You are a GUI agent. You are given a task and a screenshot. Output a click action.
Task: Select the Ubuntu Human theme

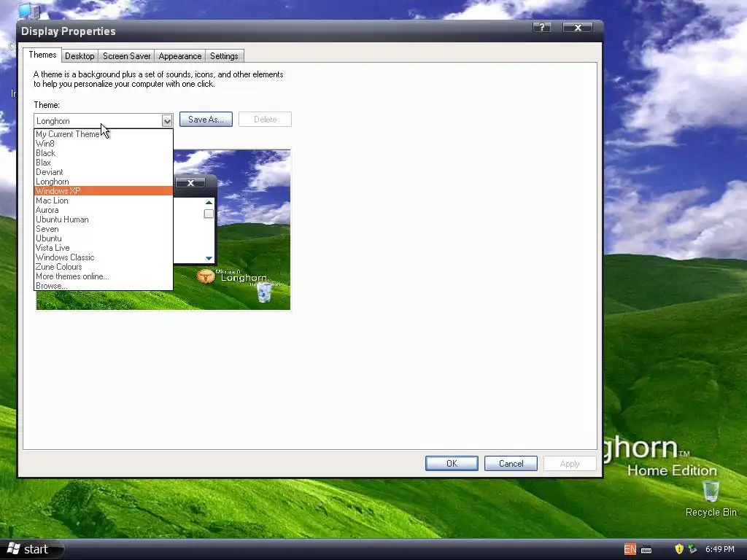pyautogui.click(x=104, y=219)
